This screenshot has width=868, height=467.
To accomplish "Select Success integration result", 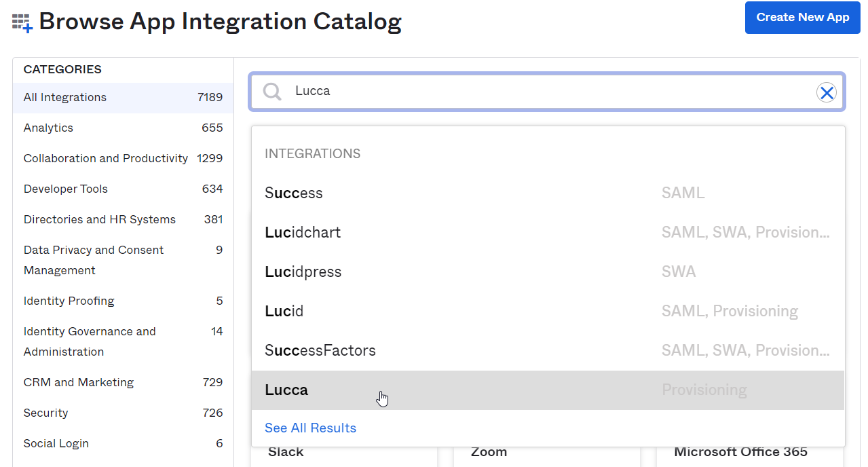I will coord(548,193).
